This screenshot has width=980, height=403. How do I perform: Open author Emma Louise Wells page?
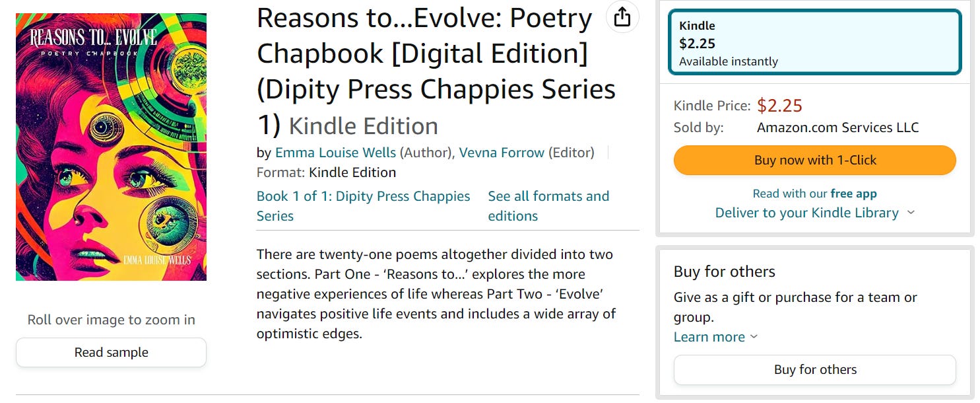(x=335, y=153)
